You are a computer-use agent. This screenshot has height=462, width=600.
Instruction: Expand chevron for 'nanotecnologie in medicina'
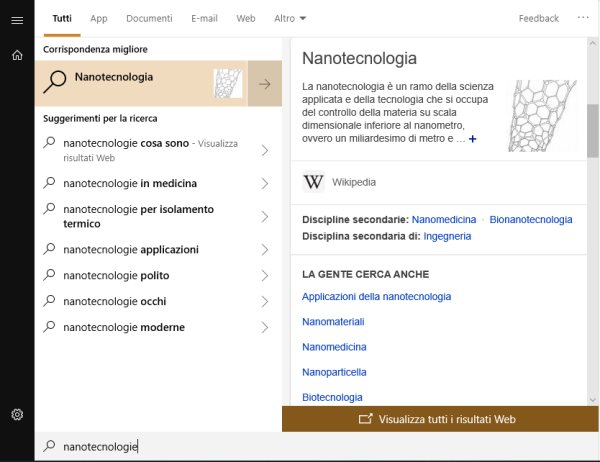tap(265, 183)
